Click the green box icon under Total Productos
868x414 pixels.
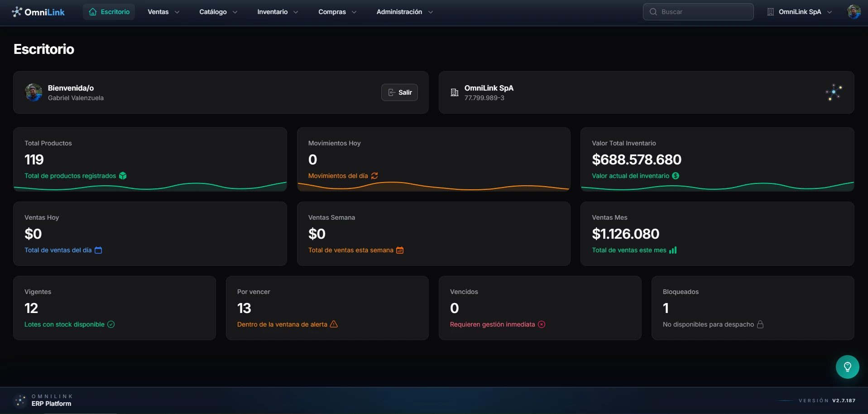123,176
